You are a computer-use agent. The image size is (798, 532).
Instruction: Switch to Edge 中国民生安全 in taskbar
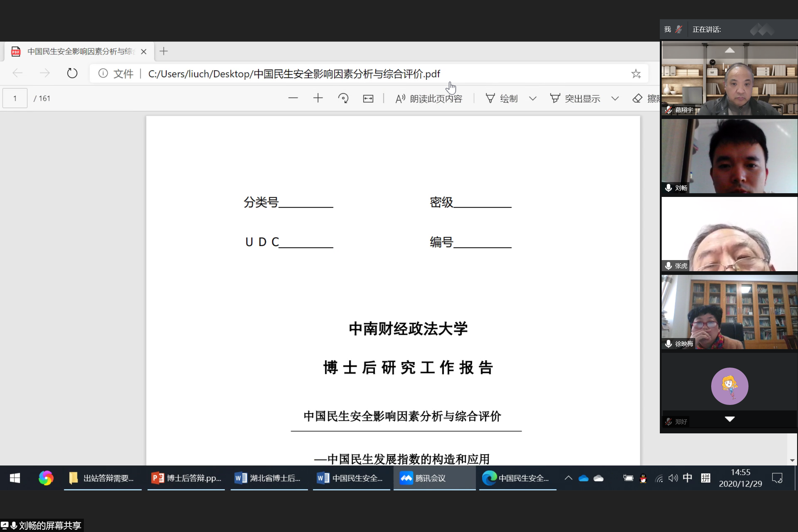click(518, 478)
